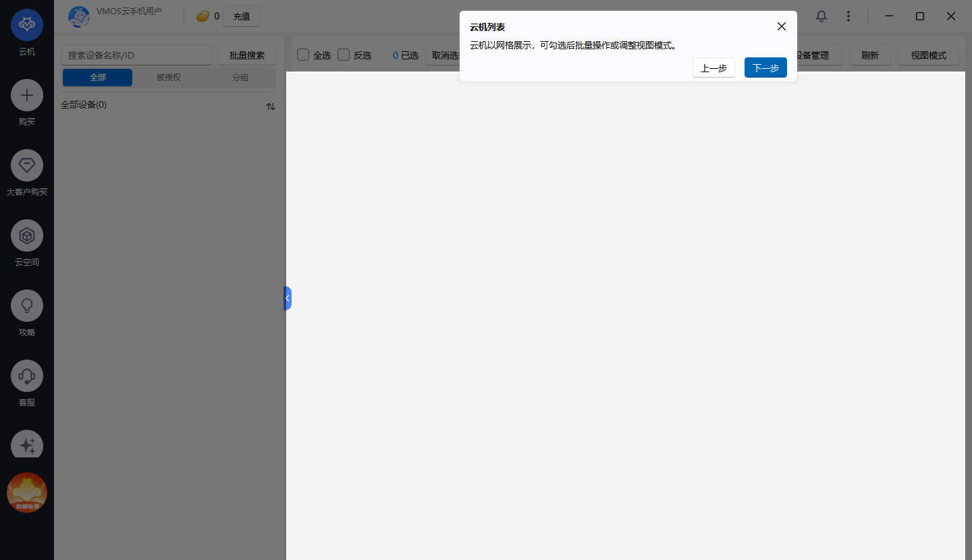Open the 客服 headset support icon
This screenshot has width=972, height=560.
tap(27, 376)
